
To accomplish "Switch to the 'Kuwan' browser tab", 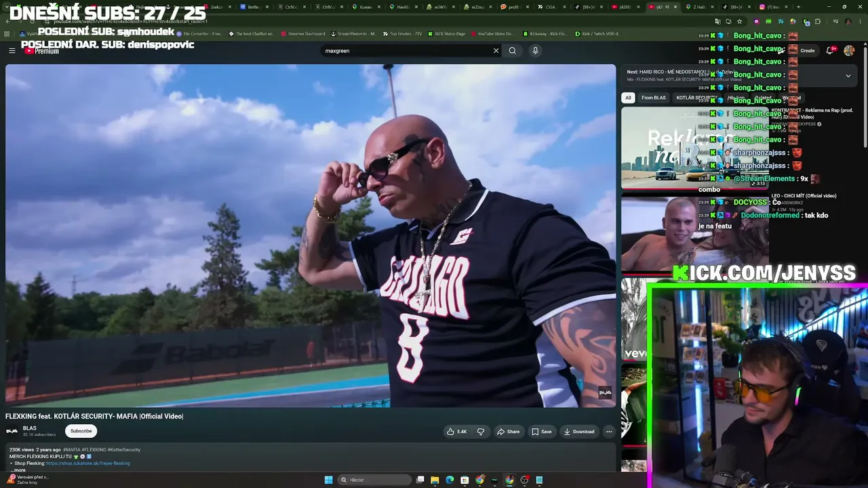I will 366,7.
